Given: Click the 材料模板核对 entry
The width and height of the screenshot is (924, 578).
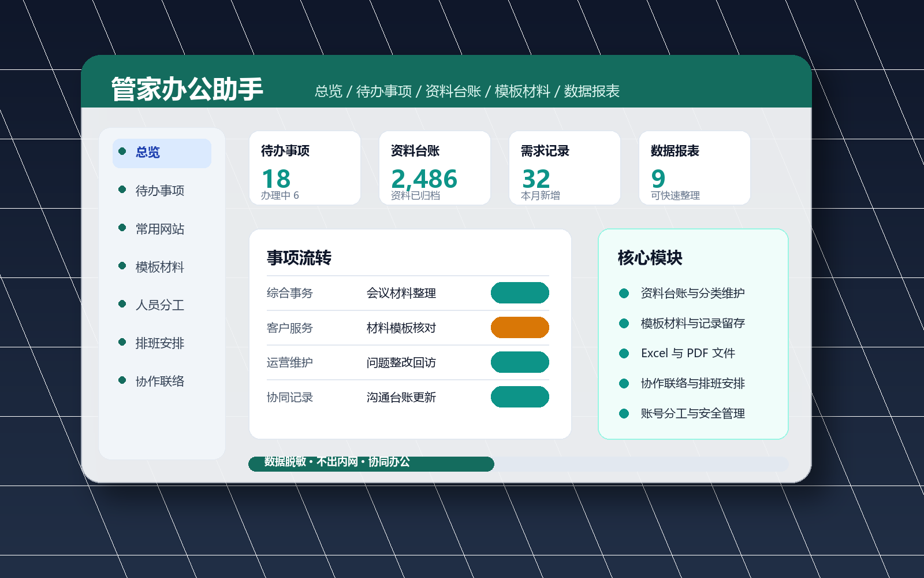Looking at the screenshot, I should coord(401,328).
